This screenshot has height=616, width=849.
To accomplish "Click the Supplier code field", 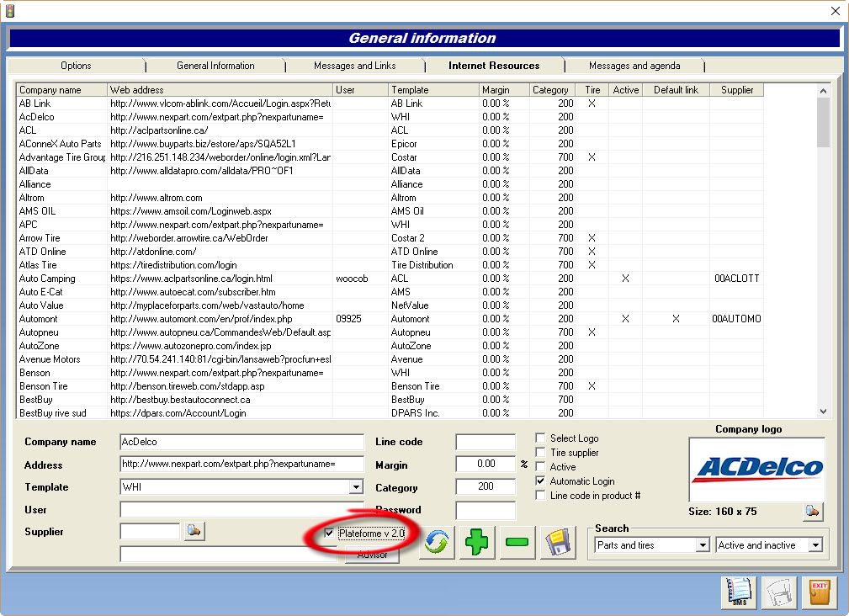I will pos(150,531).
